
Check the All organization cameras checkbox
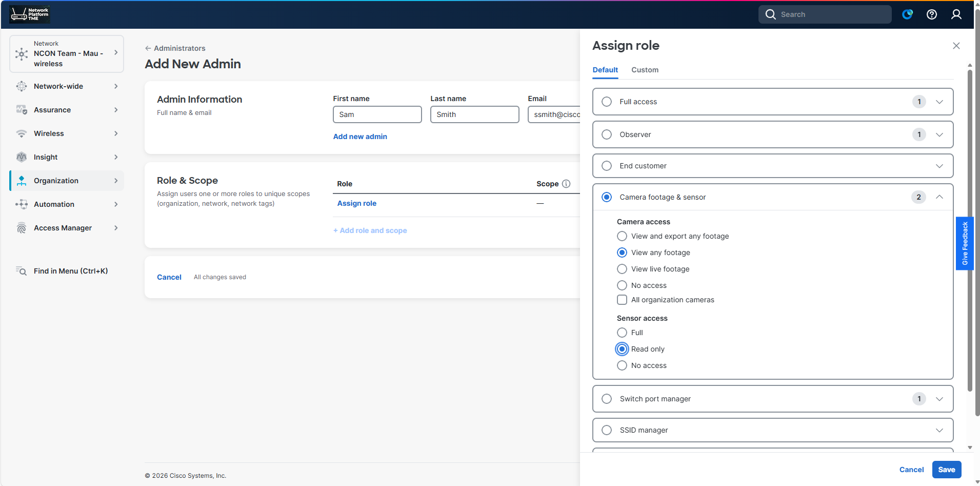[x=622, y=300]
